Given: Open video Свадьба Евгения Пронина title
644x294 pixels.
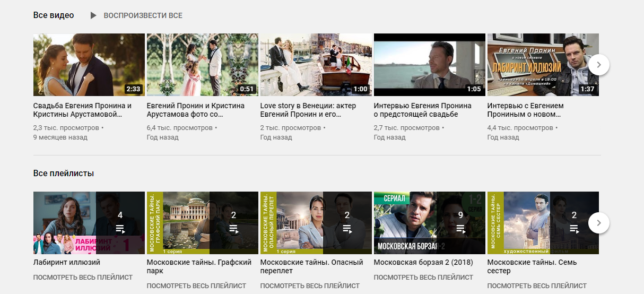Looking at the screenshot, I should pyautogui.click(x=82, y=110).
